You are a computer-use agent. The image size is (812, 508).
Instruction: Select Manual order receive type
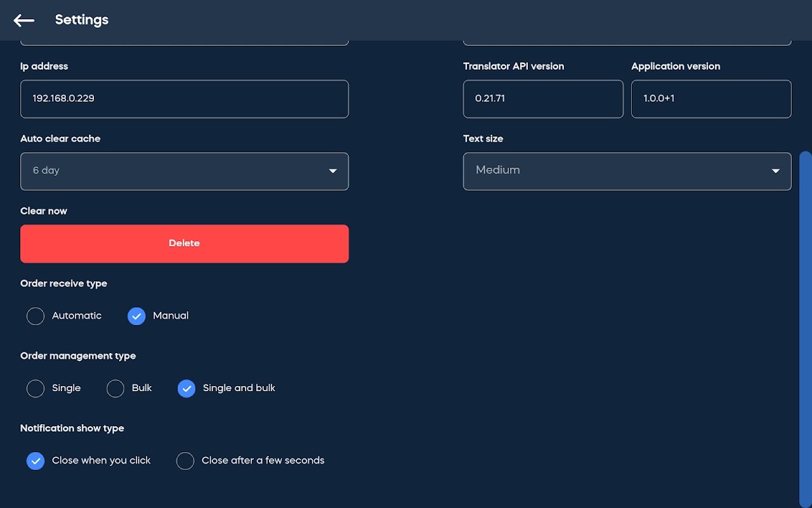click(136, 316)
